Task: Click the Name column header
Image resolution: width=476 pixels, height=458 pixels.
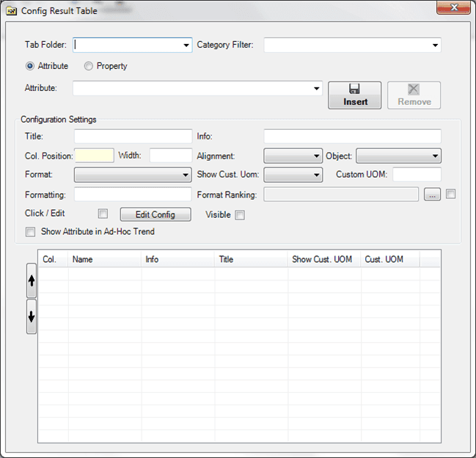Action: pyautogui.click(x=105, y=259)
